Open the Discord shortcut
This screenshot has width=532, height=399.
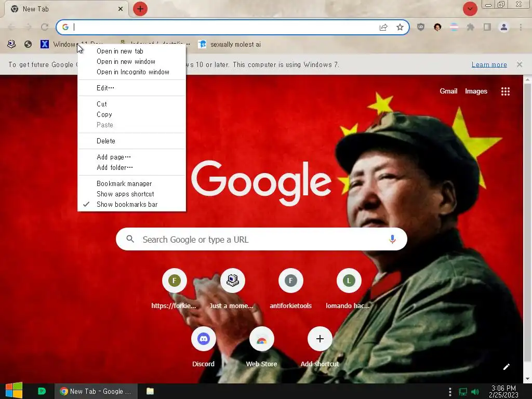tap(203, 347)
